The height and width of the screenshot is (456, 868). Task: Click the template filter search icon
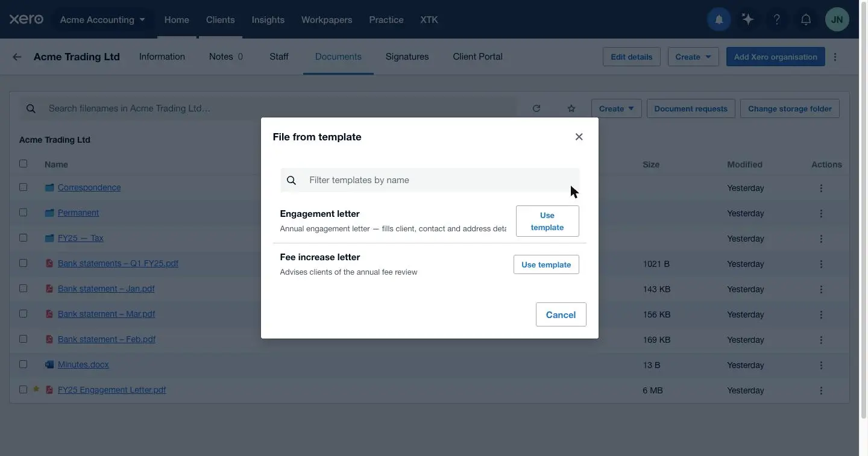tap(291, 180)
